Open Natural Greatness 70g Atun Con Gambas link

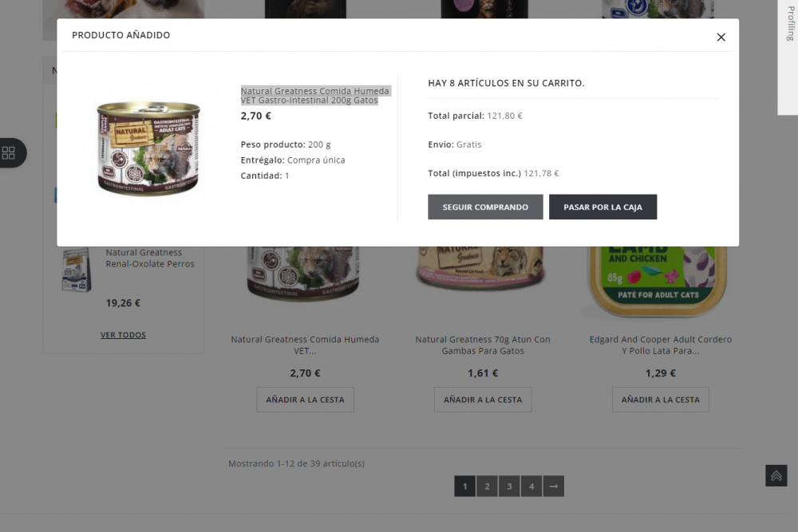point(483,345)
